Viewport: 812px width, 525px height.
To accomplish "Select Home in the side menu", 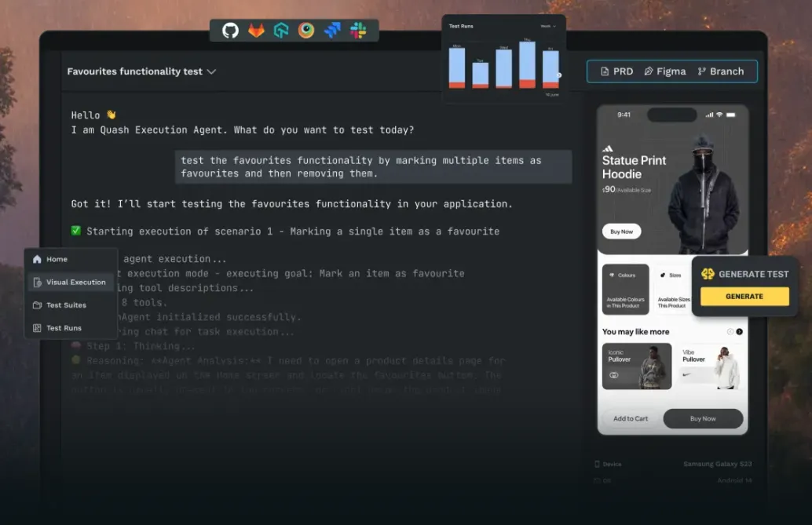I will 57,259.
